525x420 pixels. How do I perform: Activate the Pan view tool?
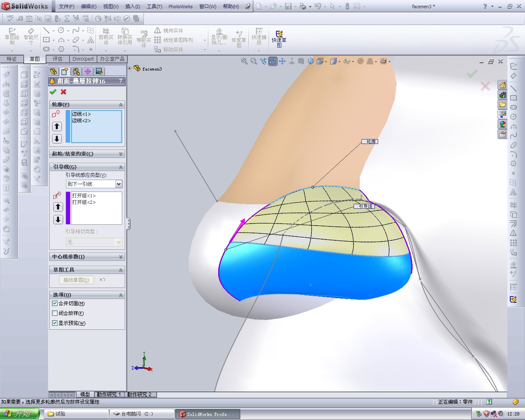282,61
